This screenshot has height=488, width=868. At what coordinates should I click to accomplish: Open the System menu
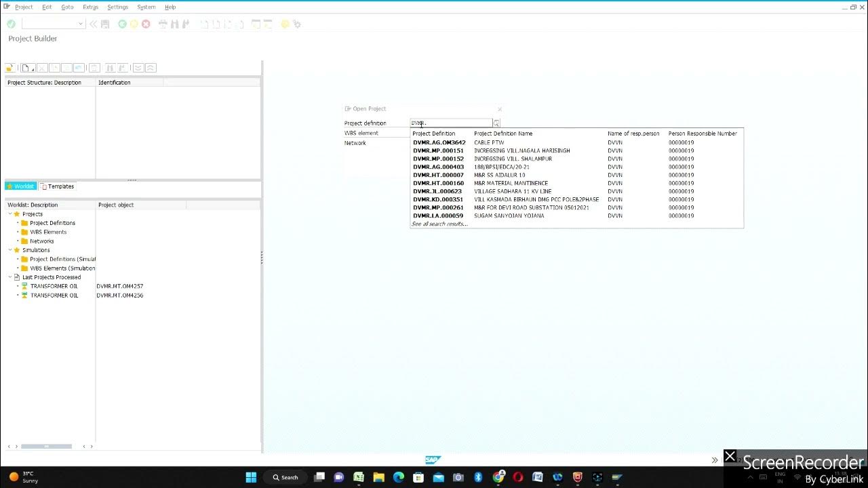(146, 7)
